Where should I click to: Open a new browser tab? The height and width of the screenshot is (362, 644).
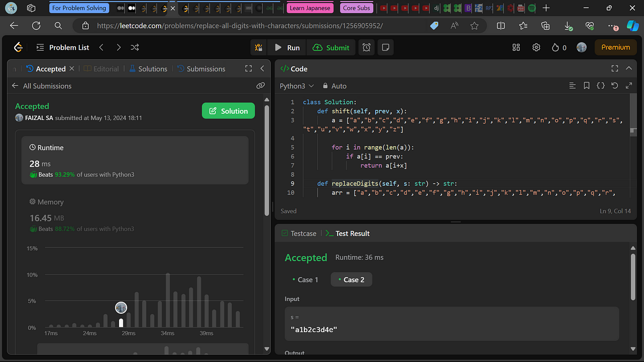[546, 8]
